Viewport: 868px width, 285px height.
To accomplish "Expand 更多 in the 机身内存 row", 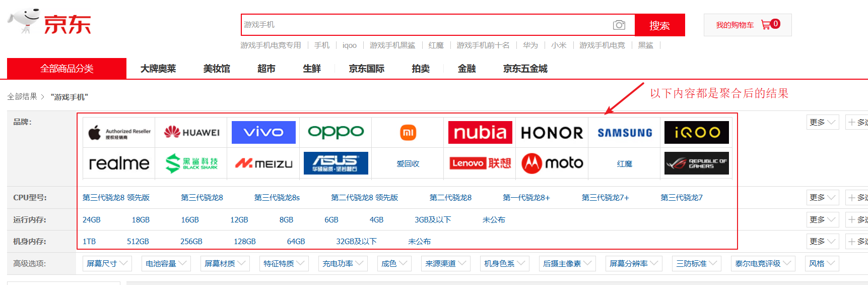I will click(823, 242).
